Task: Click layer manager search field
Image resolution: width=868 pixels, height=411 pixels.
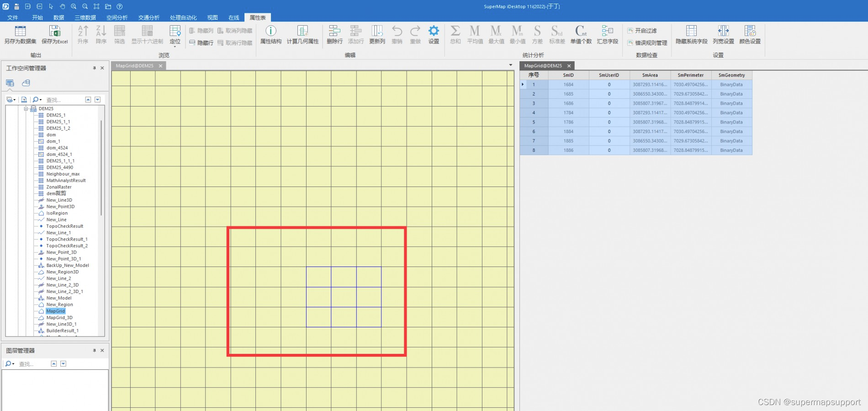Action: click(33, 364)
